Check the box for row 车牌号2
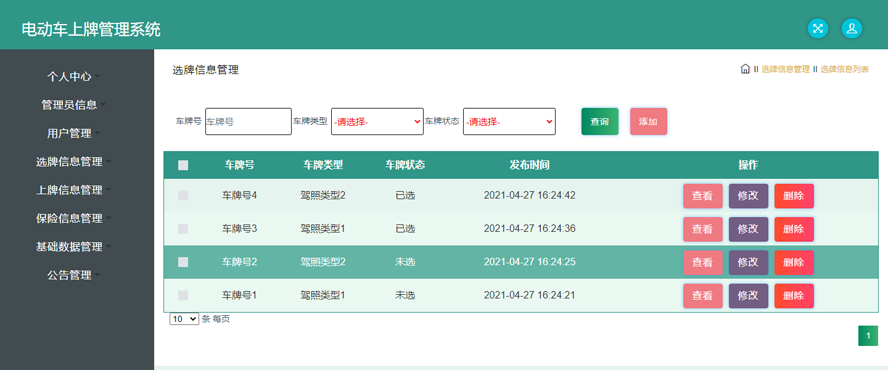888x370 pixels. point(183,262)
